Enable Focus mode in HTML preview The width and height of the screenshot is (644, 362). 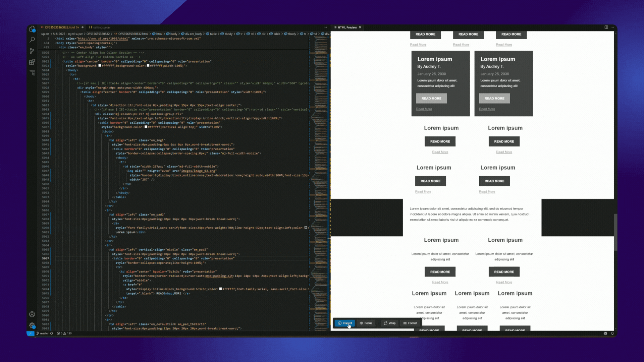click(x=366, y=323)
